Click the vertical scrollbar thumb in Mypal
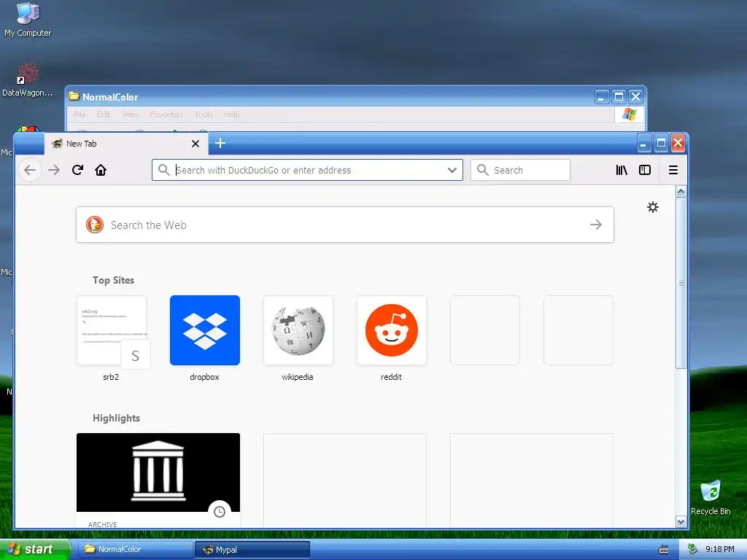 point(681,283)
